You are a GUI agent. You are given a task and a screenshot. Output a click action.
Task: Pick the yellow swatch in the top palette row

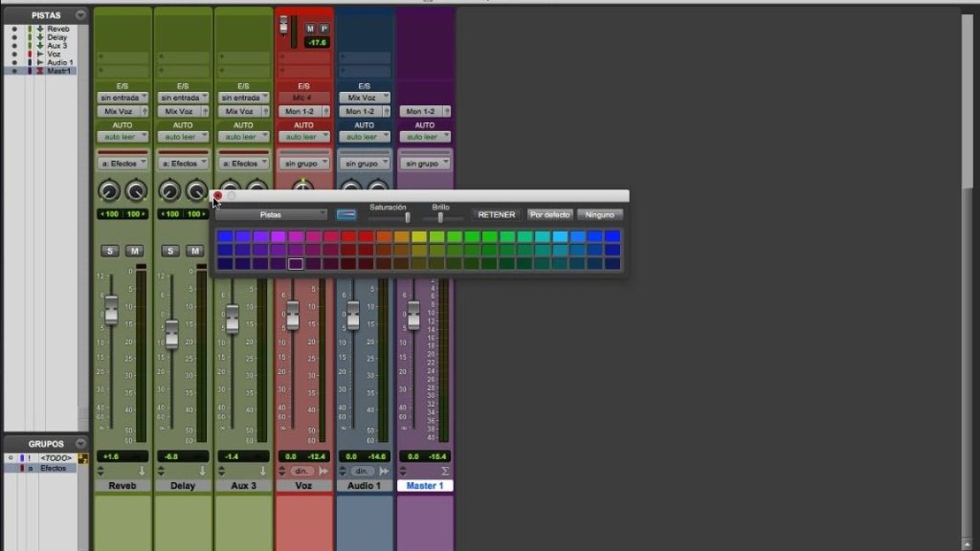click(x=419, y=236)
